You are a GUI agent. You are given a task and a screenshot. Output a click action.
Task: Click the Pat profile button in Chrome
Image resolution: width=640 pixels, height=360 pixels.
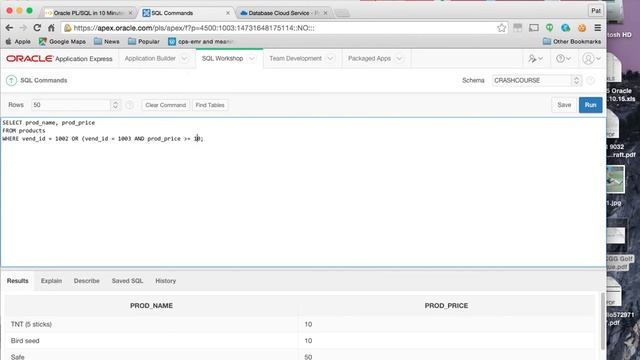(x=596, y=11)
